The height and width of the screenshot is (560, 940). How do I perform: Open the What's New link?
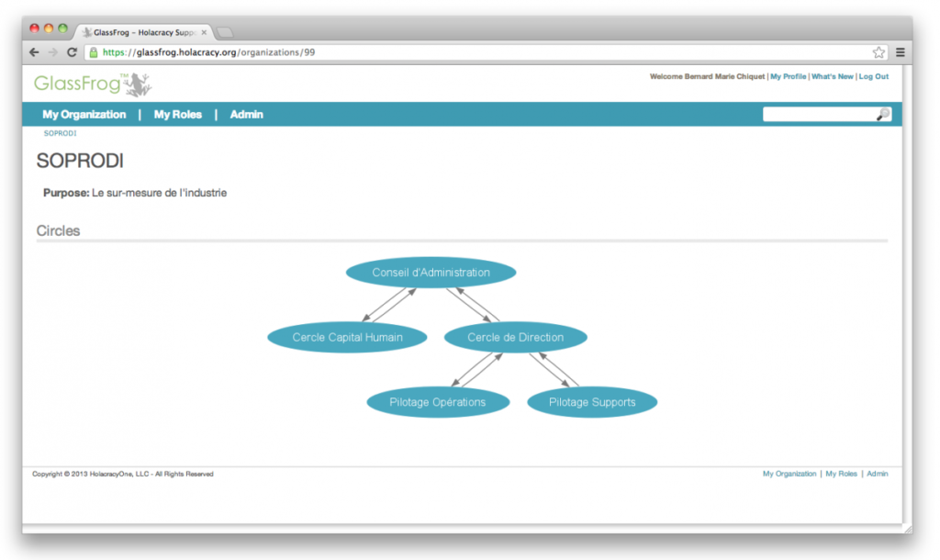832,77
